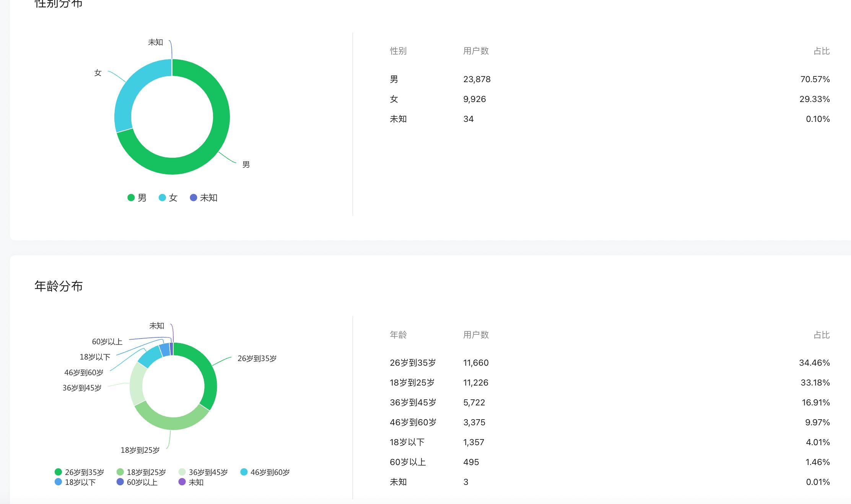The height and width of the screenshot is (504, 851).
Task: Click 18岁以下 row in age table
Action: [610, 442]
